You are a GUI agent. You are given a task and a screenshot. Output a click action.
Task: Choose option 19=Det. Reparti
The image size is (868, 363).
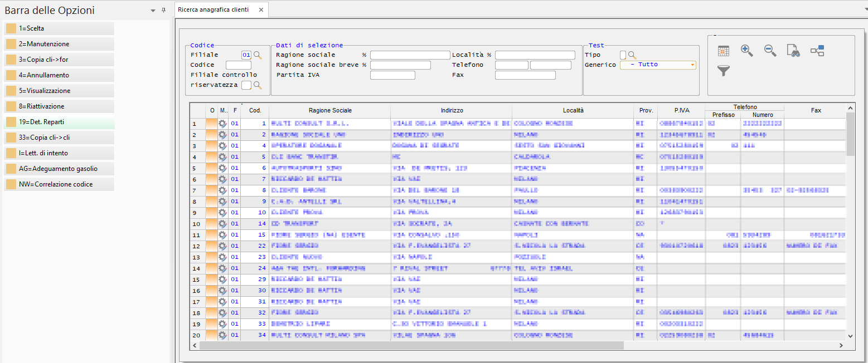[x=59, y=122]
